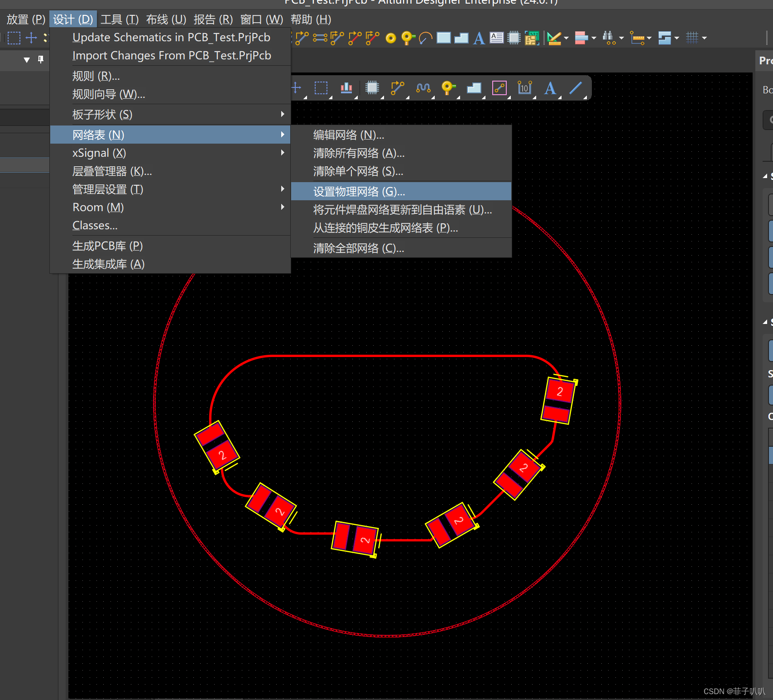Viewport: 773px width, 700px height.
Task: Click the component chip icon in Active Bar
Action: (372, 88)
